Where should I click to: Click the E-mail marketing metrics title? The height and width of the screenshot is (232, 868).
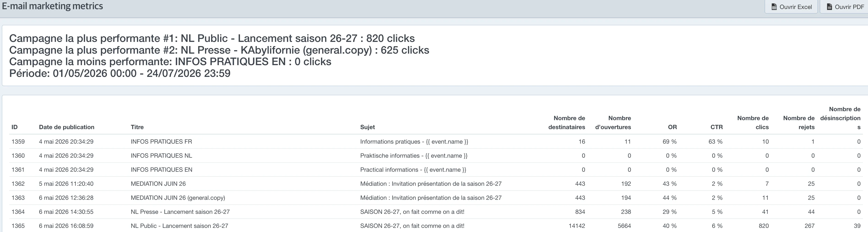53,6
